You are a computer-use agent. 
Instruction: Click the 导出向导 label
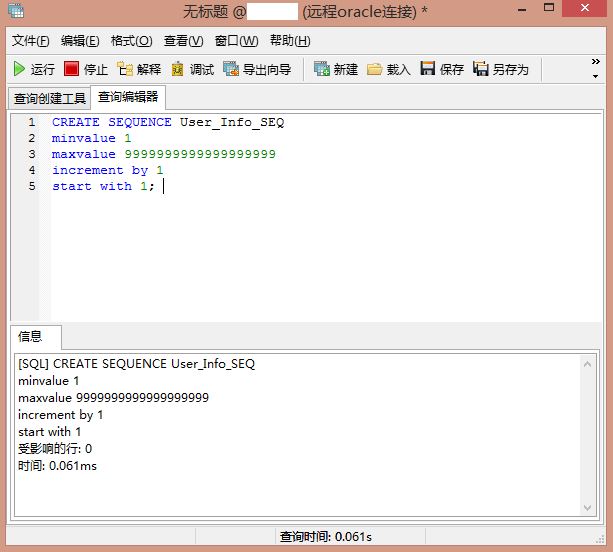pos(267,70)
